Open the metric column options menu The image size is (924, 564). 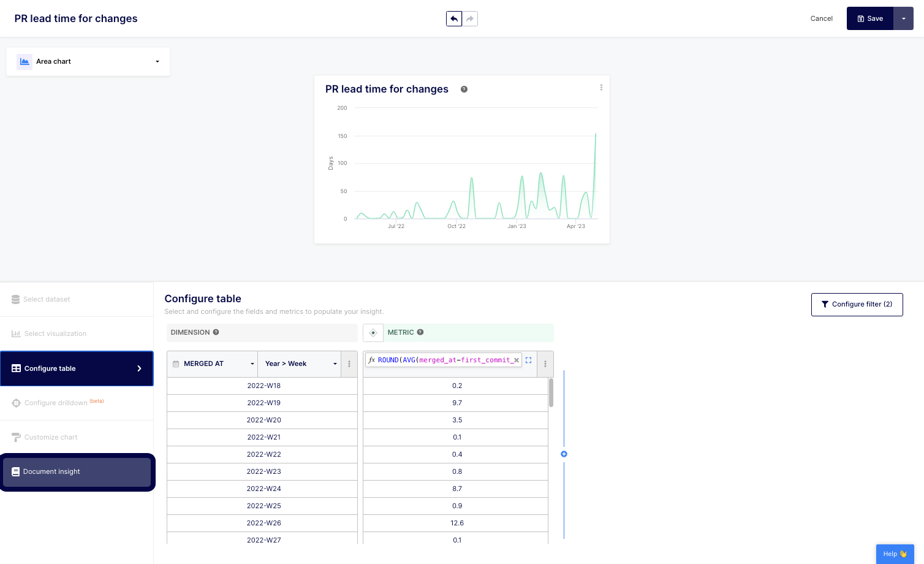click(545, 364)
